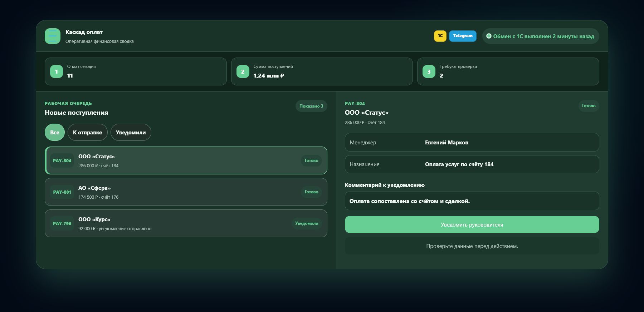Viewport: 644px width, 312px height.
Task: Click the PAY-796 tag
Action: [62, 223]
